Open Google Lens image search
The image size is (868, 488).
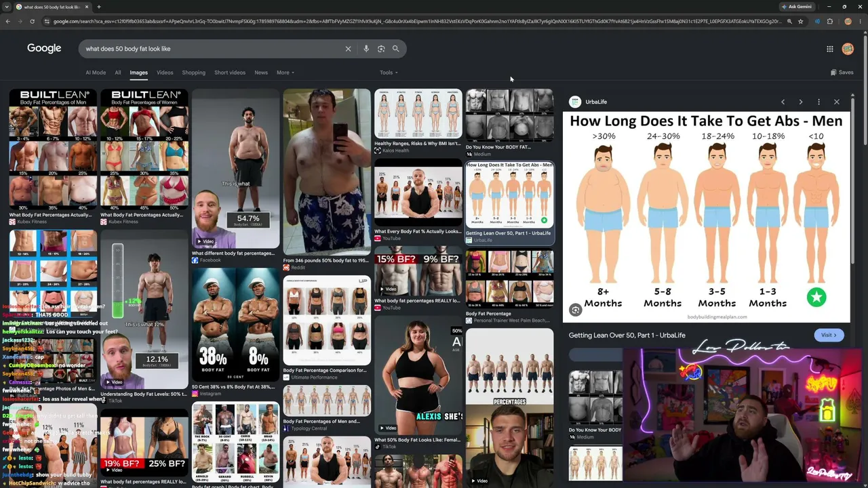click(x=381, y=49)
